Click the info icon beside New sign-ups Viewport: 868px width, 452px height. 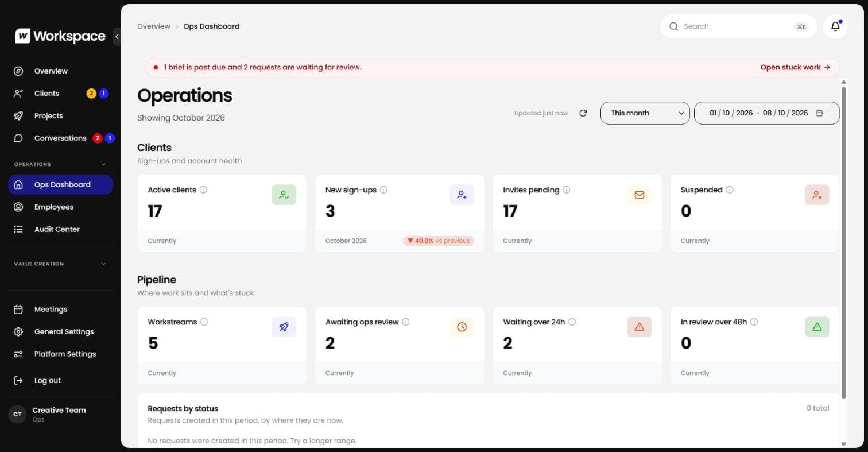[x=383, y=190]
